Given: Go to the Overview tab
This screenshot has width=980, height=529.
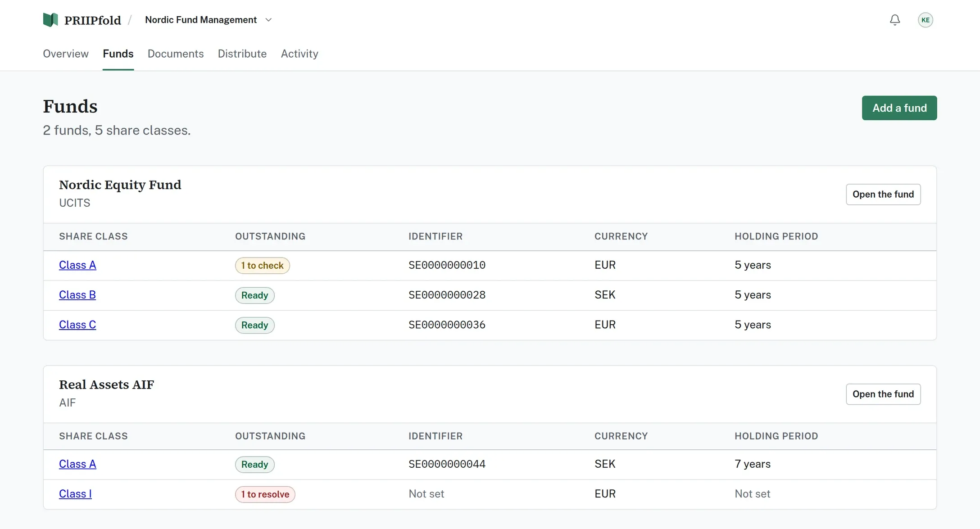Looking at the screenshot, I should [66, 54].
